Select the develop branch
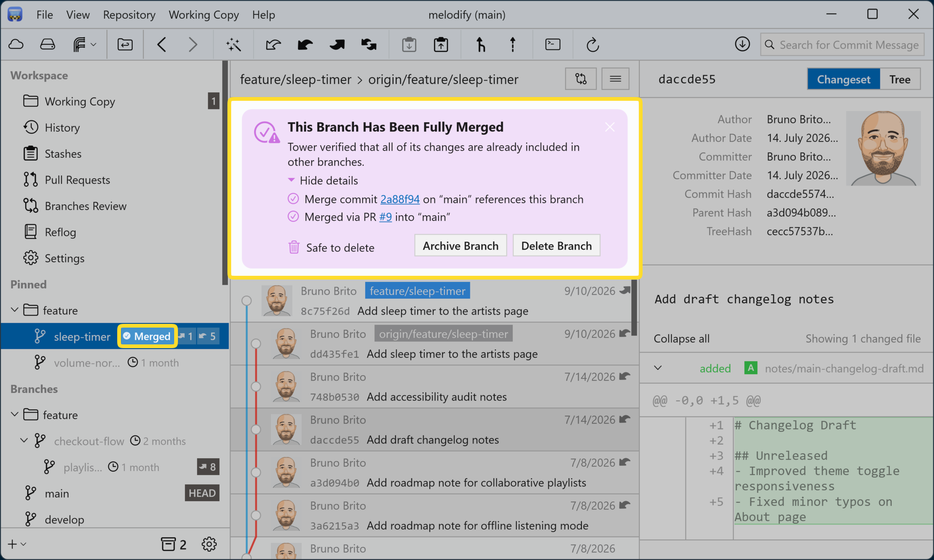The width and height of the screenshot is (934, 560). tap(114, 519)
